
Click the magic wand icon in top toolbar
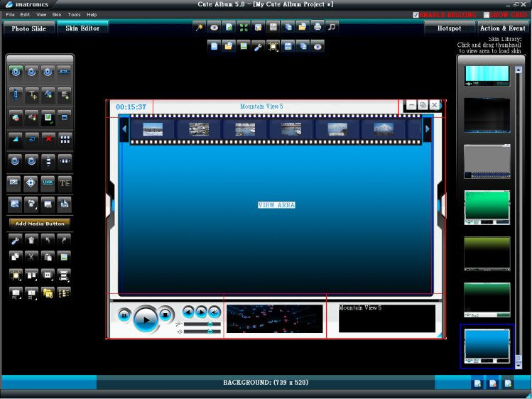click(199, 27)
